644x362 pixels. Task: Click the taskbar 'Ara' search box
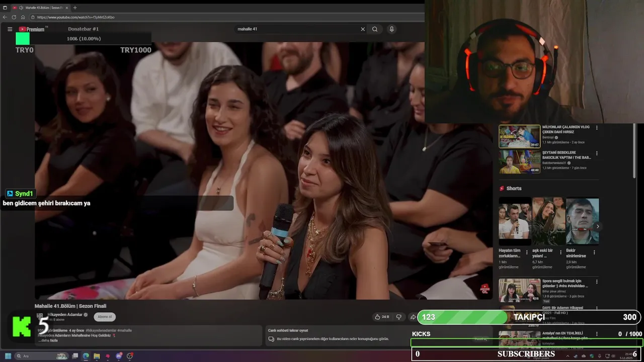tap(41, 356)
